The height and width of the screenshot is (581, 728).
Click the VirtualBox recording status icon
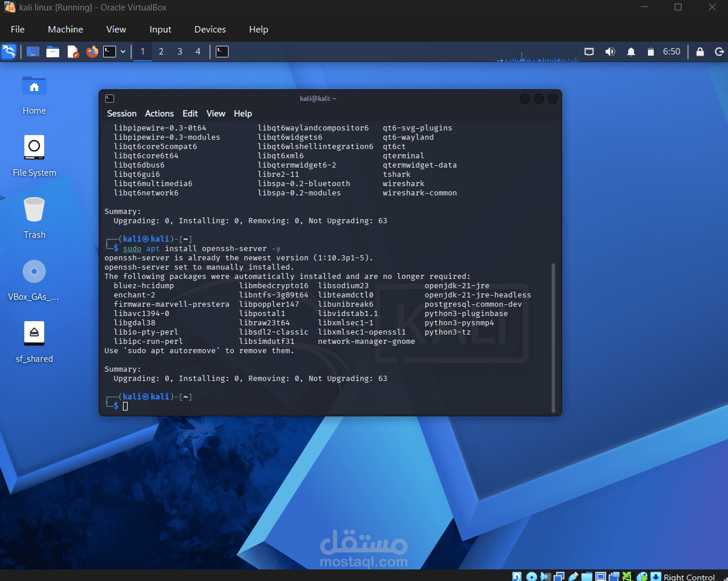coord(614,576)
